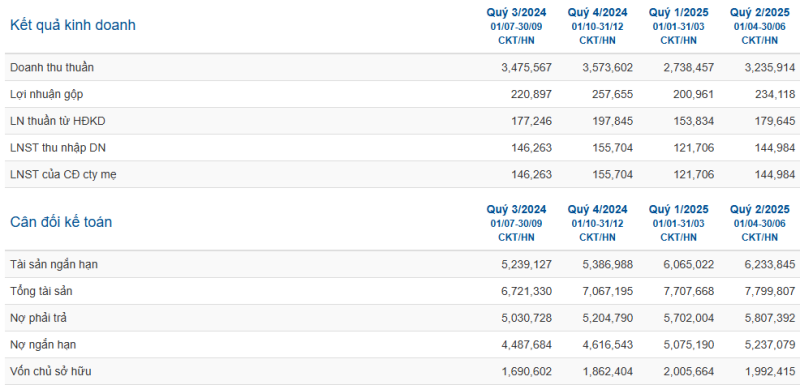Click the LNST thu nhập DN row label
Viewport: 800px width, 385px height.
58,148
